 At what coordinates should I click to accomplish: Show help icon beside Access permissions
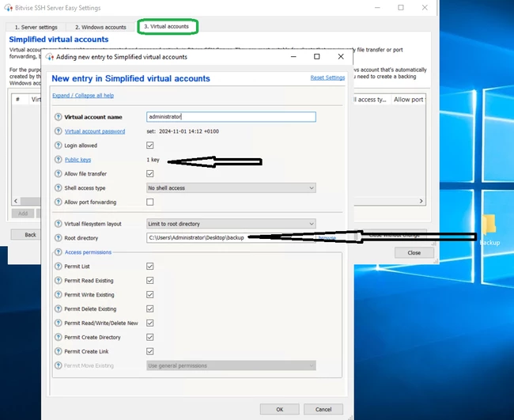(x=58, y=252)
